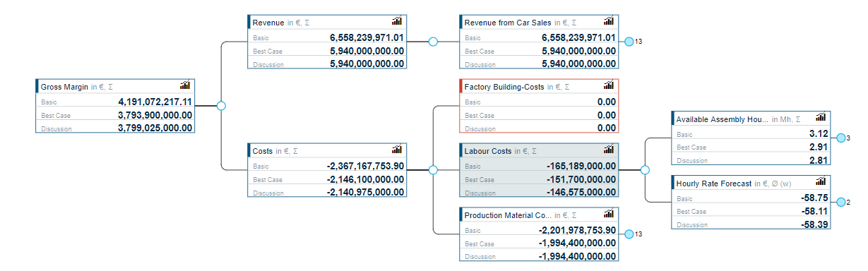The image size is (868, 271).
Task: Collapse the Revenue branch connector circle
Action: pos(433,42)
